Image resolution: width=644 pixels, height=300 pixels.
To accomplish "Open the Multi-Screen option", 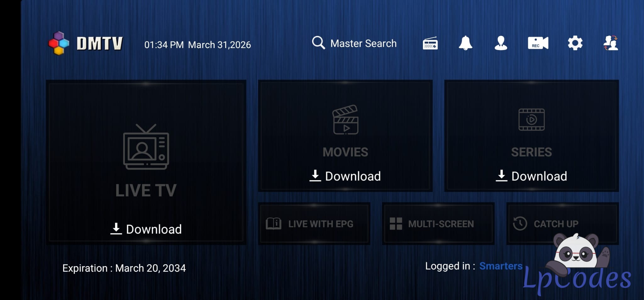I will click(x=438, y=224).
